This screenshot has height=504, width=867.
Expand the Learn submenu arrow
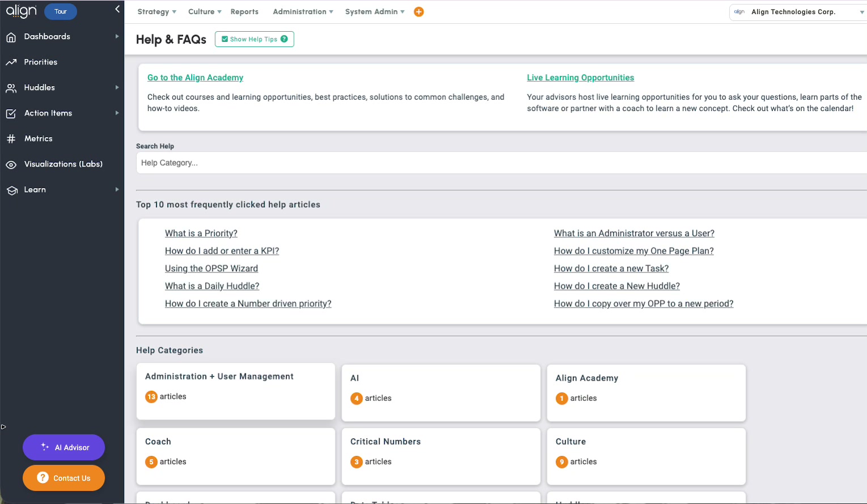pyautogui.click(x=117, y=189)
